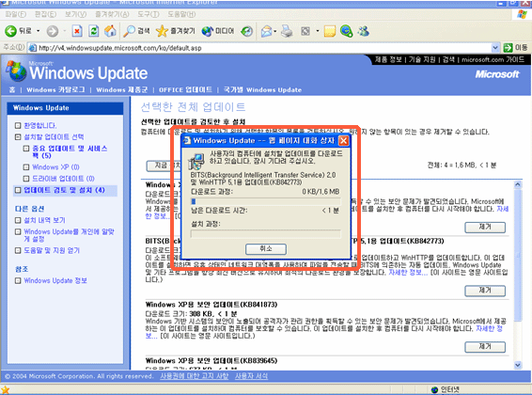Open History clock icon
The width and height of the screenshot is (532, 395).
246,31
